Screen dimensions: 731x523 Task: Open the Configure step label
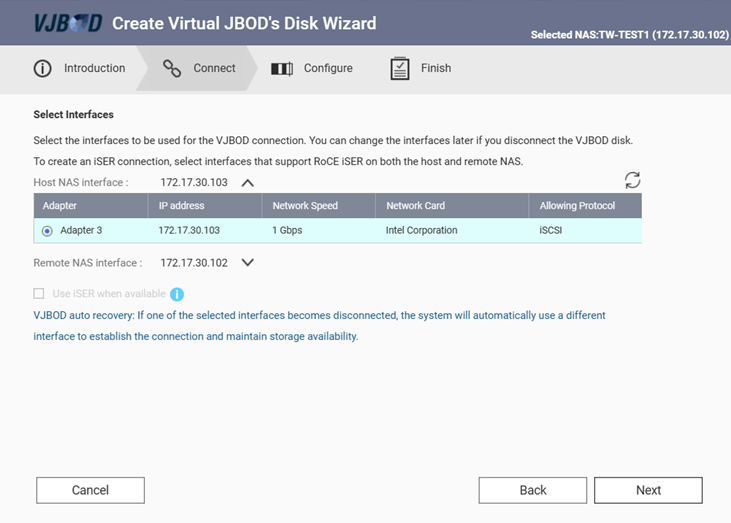[x=328, y=69]
